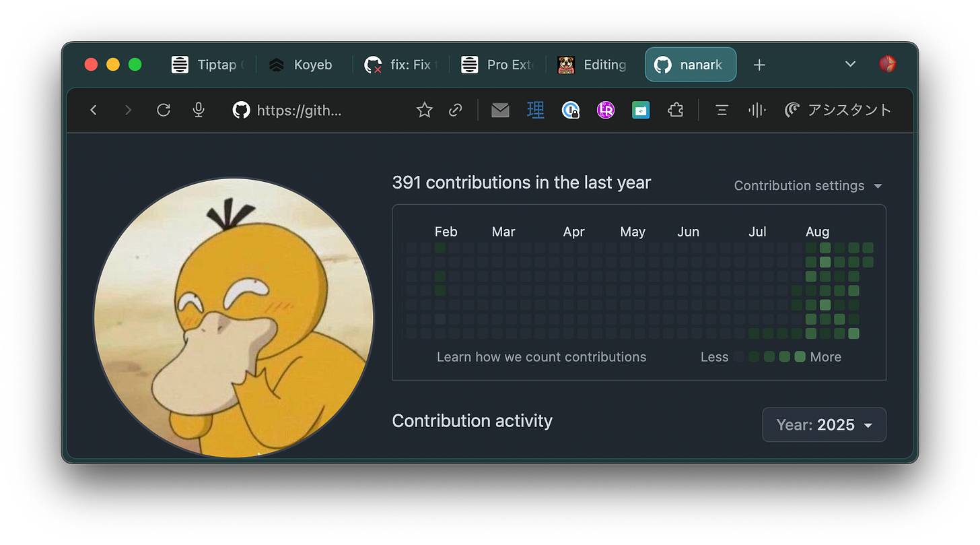This screenshot has width=980, height=545.
Task: Minimize the window with yellow button
Action: click(113, 65)
